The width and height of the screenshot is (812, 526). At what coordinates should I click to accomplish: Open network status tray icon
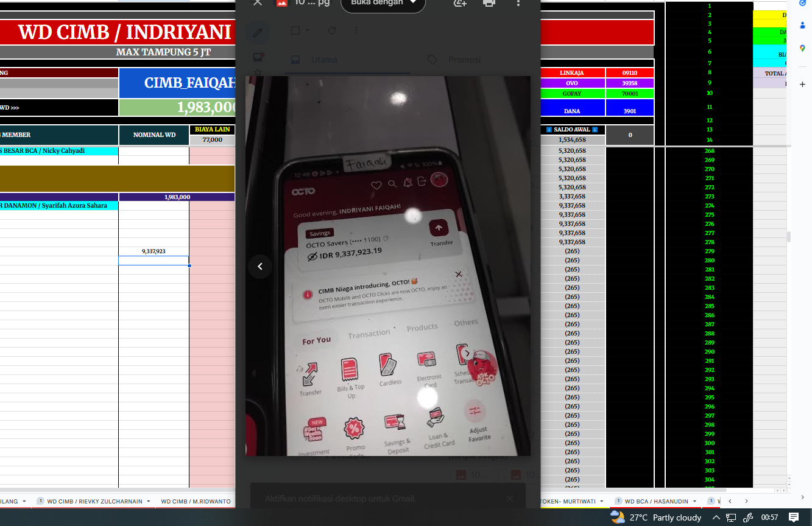[732, 517]
